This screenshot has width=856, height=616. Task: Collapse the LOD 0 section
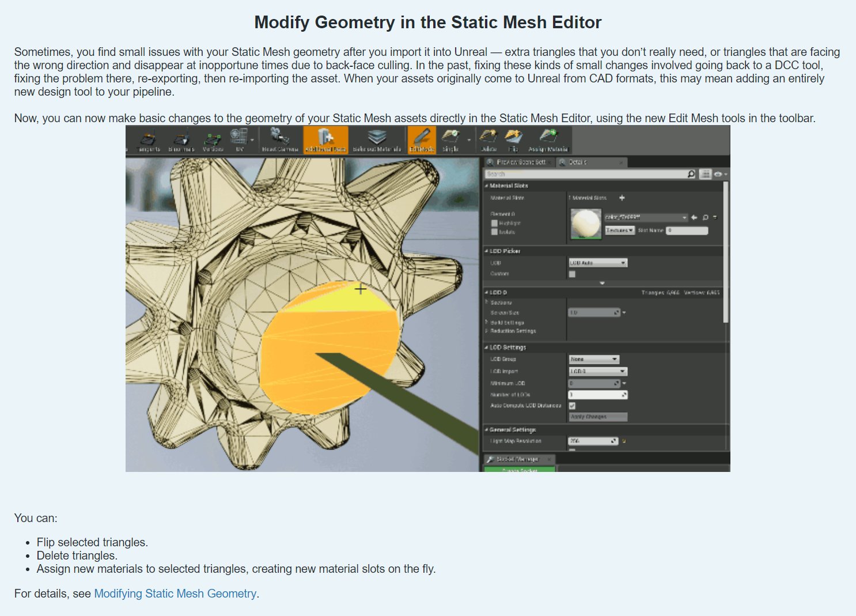tap(487, 293)
